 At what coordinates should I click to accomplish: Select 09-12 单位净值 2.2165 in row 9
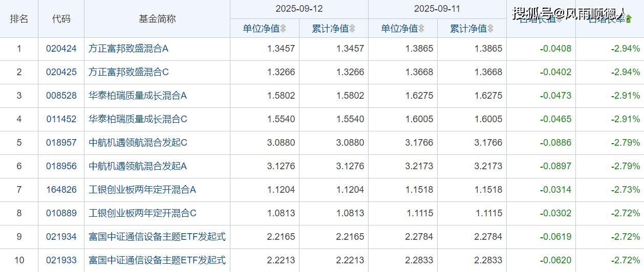(x=281, y=237)
